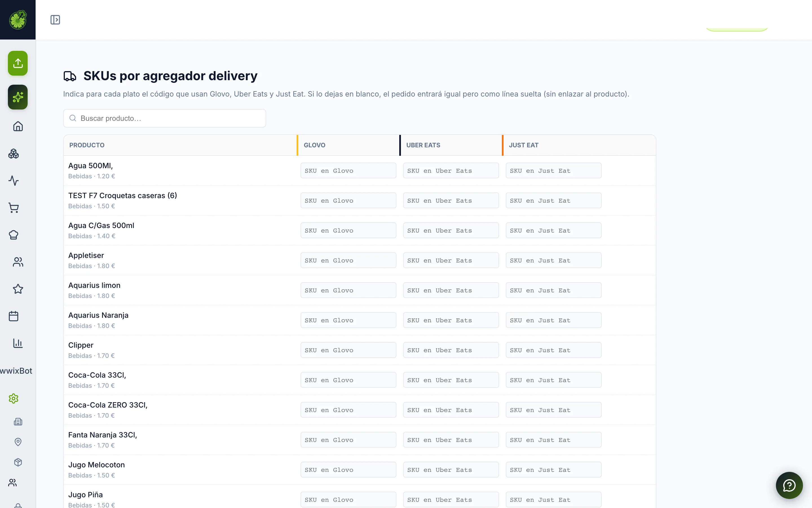This screenshot has width=812, height=508.
Task: Click the green lime app logo
Action: (18, 20)
